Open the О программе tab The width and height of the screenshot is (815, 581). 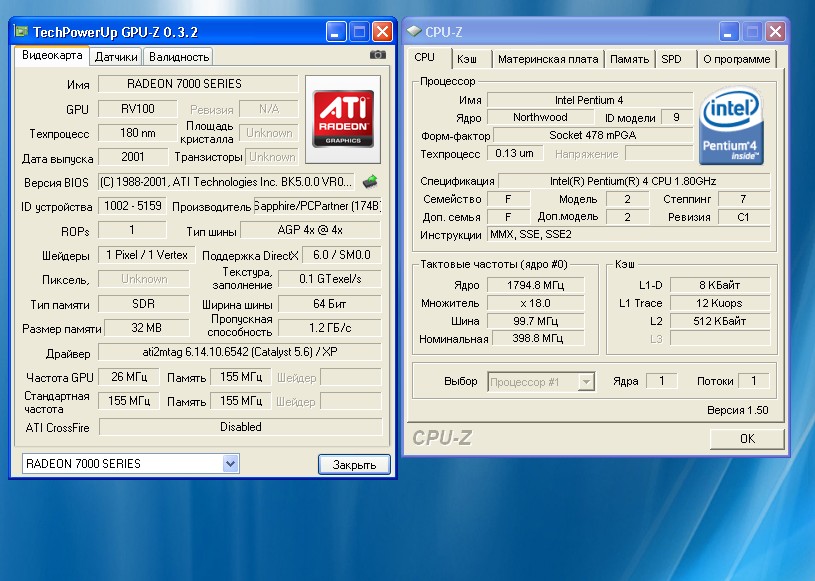click(736, 59)
